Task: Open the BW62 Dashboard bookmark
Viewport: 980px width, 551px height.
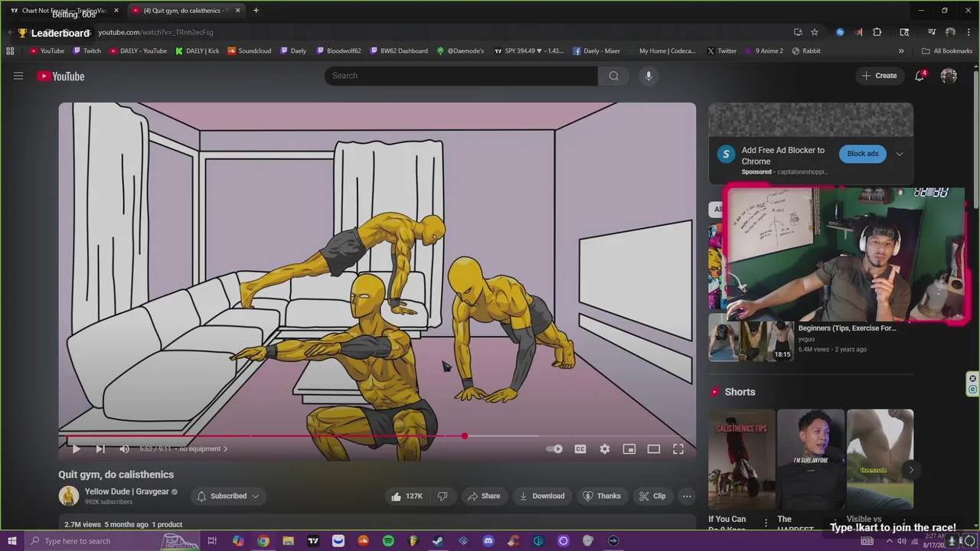Action: click(398, 51)
